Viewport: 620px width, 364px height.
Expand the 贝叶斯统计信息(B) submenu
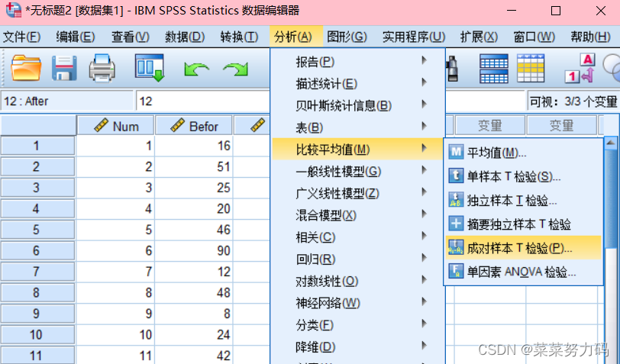point(358,105)
